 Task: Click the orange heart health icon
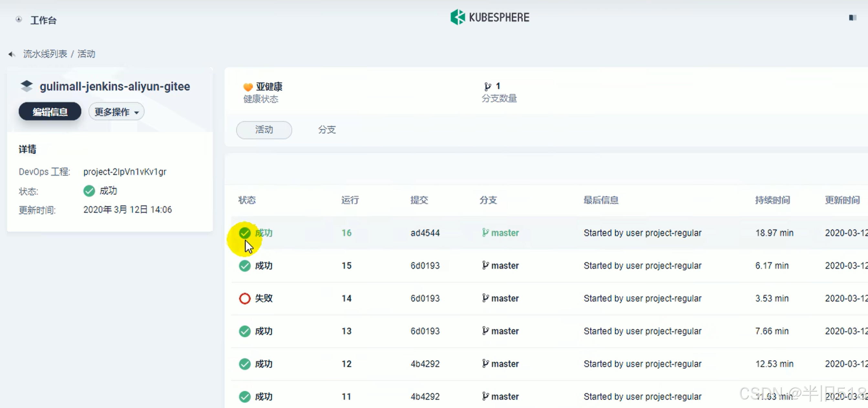[x=248, y=87]
